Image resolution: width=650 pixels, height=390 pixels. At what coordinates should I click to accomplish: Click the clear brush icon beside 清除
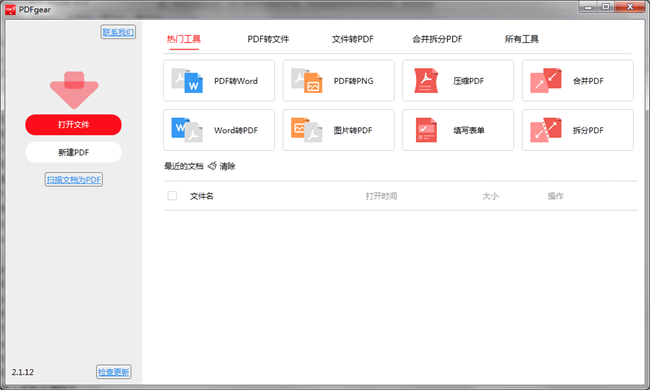(212, 166)
